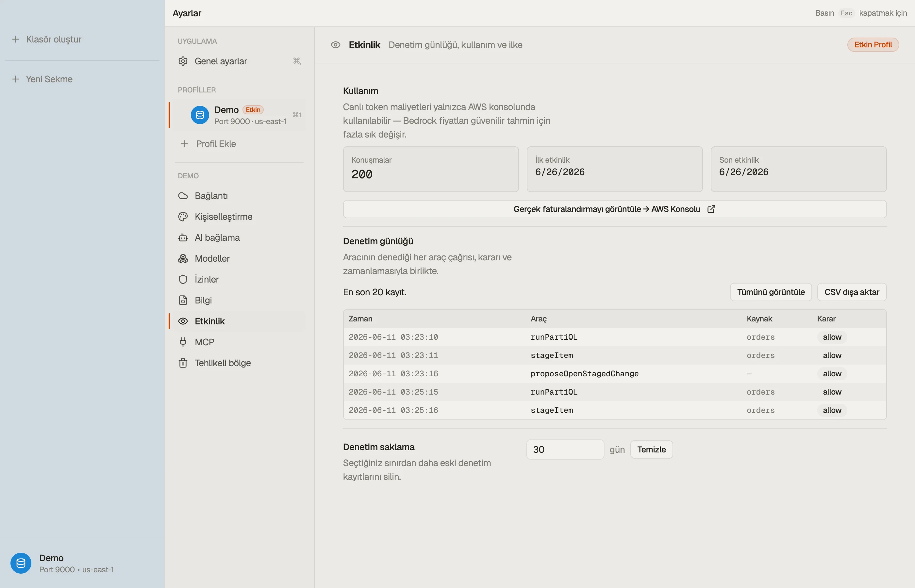Focus the retention days input field
This screenshot has height=588, width=915.
coord(565,449)
